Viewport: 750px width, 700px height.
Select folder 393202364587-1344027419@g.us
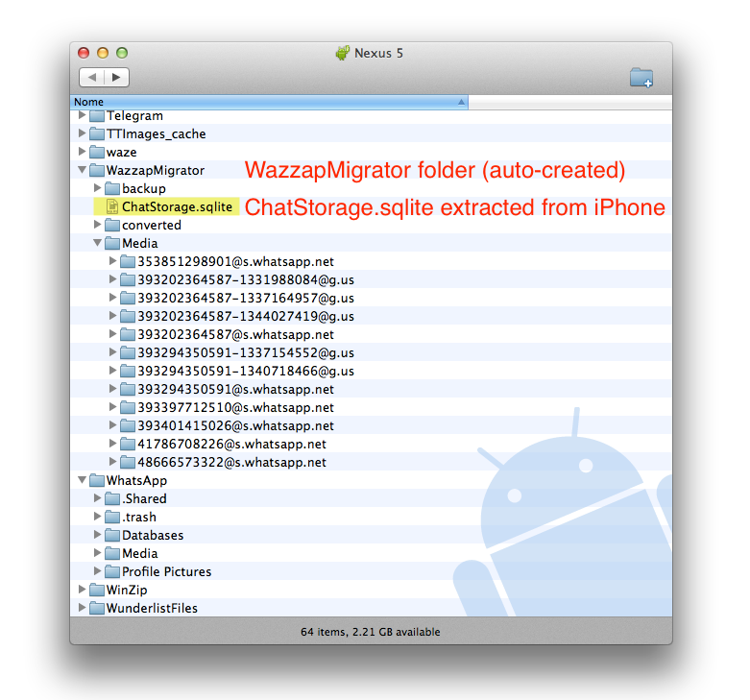coord(246,316)
